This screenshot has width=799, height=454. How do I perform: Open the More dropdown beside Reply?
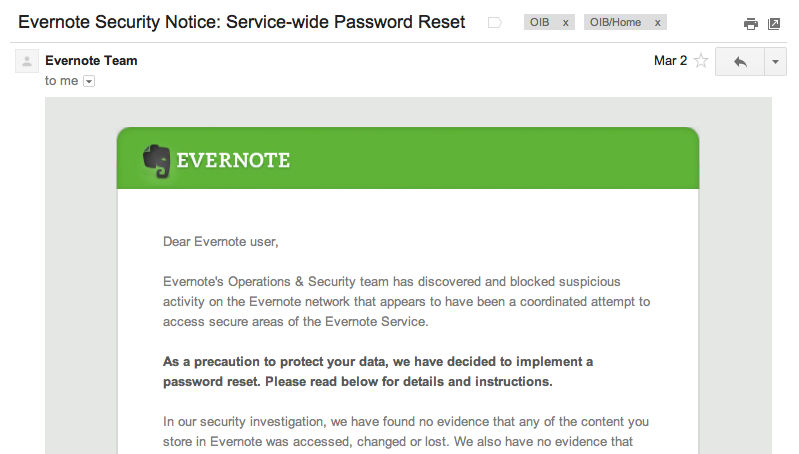[775, 61]
